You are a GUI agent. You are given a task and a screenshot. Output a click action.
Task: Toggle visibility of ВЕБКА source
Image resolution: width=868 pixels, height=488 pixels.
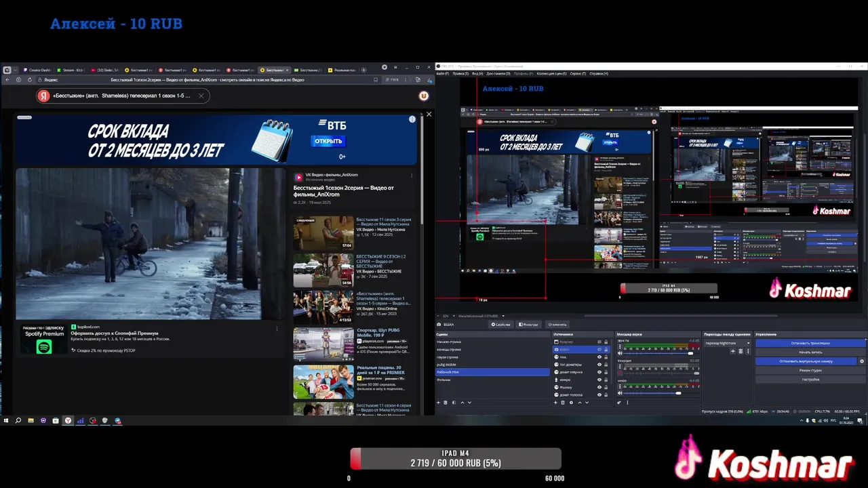[x=599, y=349]
